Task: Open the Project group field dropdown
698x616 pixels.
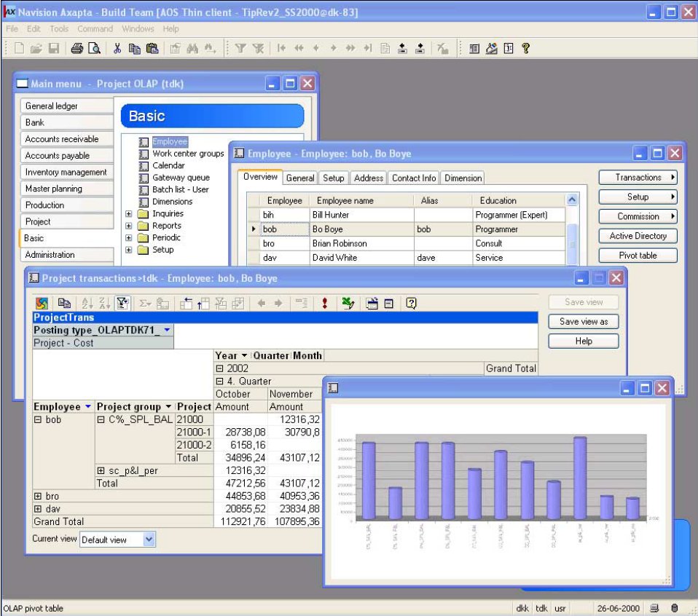Action: point(168,407)
